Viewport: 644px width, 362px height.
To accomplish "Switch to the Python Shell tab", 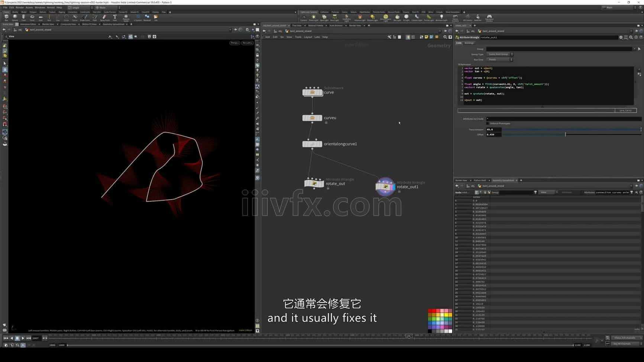I will 480,180.
